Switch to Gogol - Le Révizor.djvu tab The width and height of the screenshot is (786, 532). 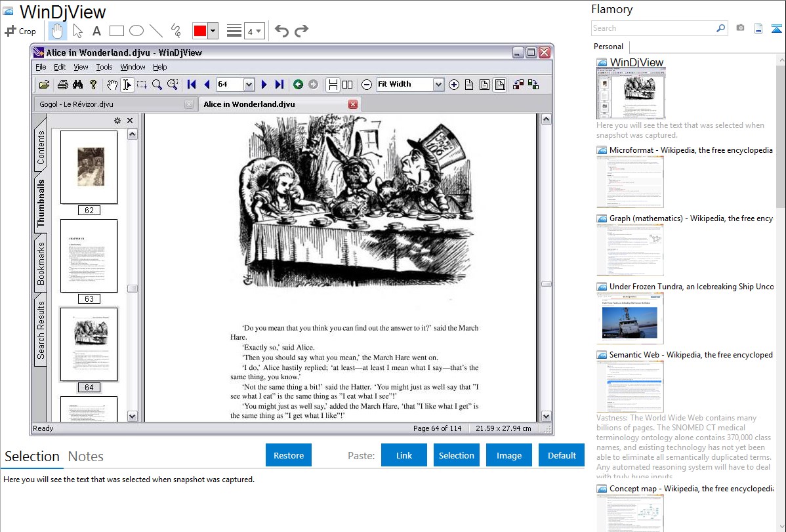(x=114, y=104)
